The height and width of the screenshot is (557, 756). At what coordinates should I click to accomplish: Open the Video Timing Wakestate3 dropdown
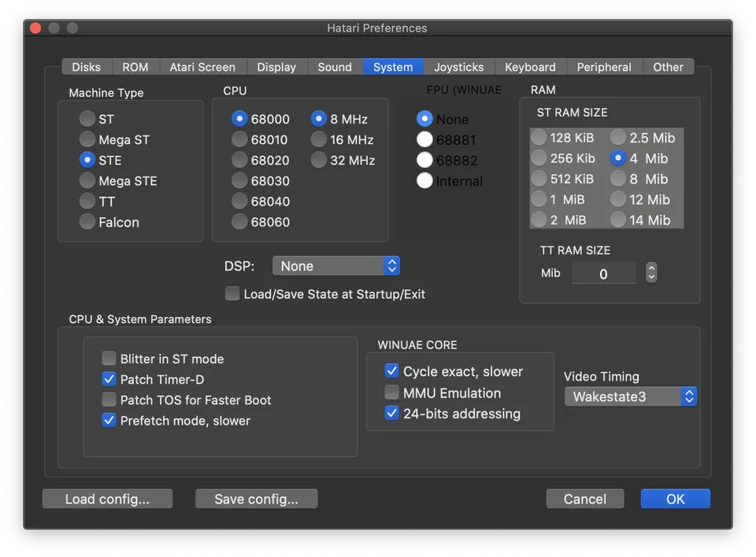pyautogui.click(x=631, y=396)
